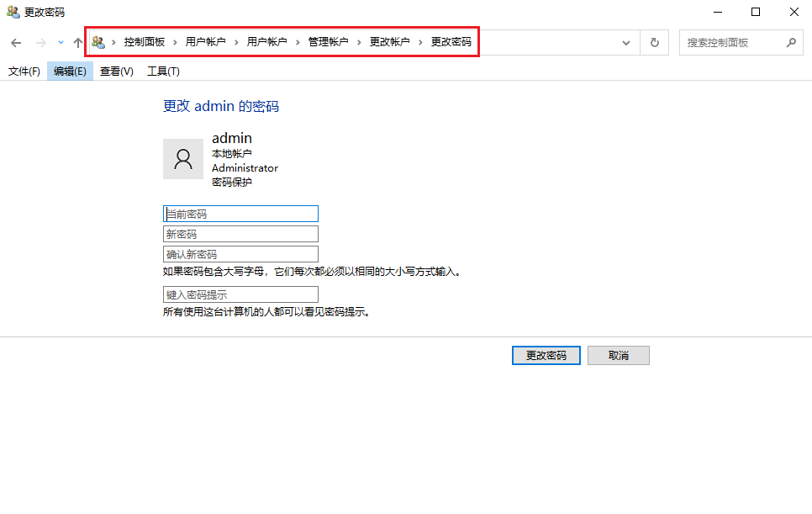The width and height of the screenshot is (812, 514).
Task: Go up one level with the up arrow
Action: pos(77,42)
